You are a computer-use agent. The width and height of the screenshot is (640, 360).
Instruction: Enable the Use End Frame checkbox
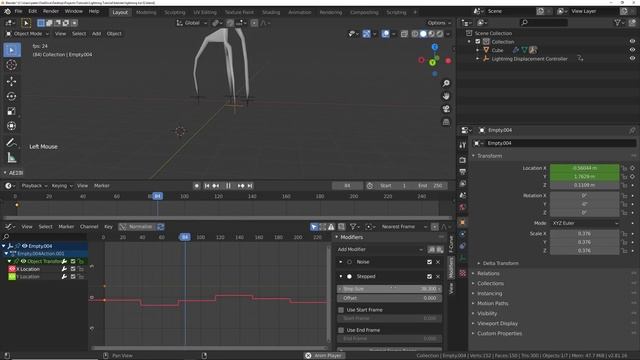pos(341,330)
